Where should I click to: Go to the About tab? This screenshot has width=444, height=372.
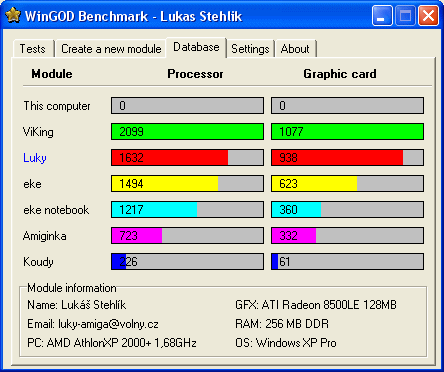pos(295,49)
